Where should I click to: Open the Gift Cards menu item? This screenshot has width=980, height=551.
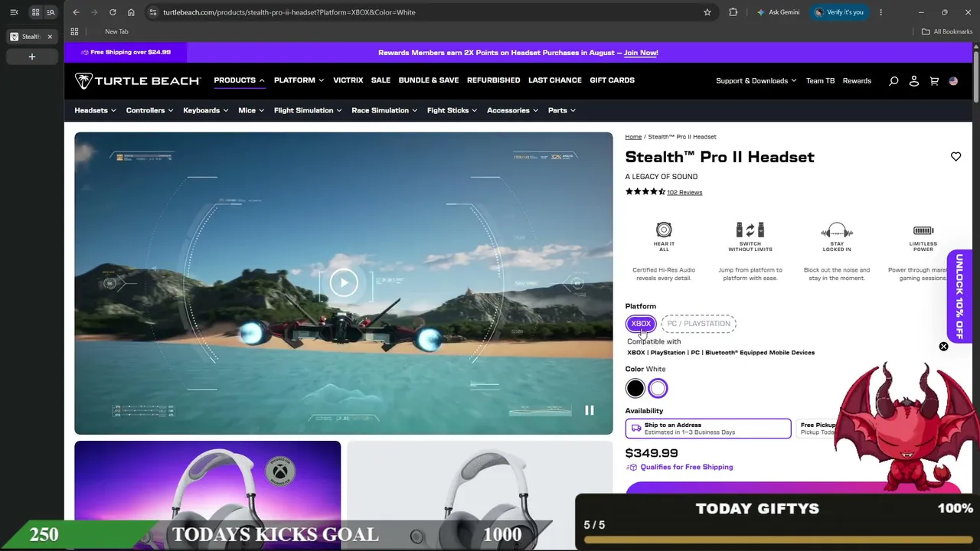coord(612,80)
